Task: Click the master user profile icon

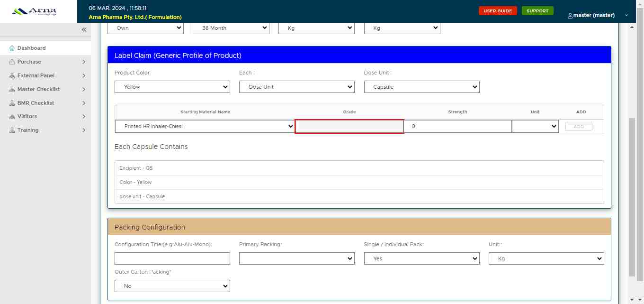Action: coord(570,16)
